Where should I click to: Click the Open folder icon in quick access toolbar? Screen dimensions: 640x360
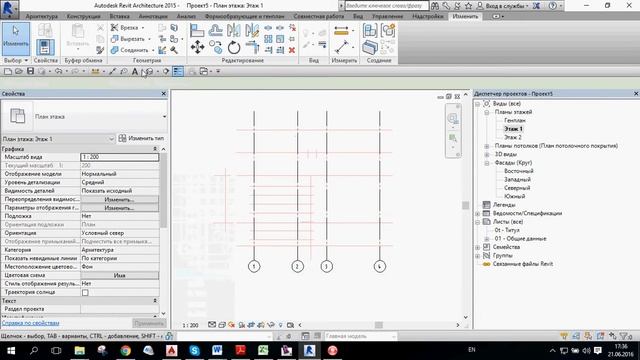pyautogui.click(x=19, y=71)
